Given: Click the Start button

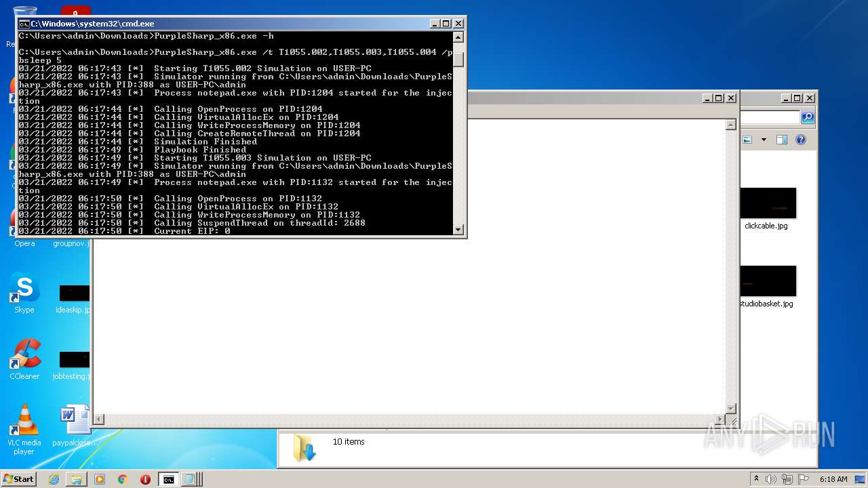Looking at the screenshot, I should [x=19, y=479].
